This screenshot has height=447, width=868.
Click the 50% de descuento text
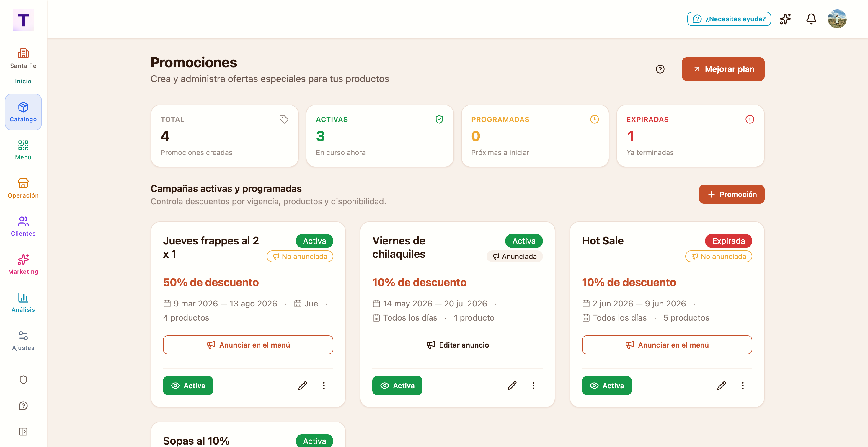coord(211,282)
